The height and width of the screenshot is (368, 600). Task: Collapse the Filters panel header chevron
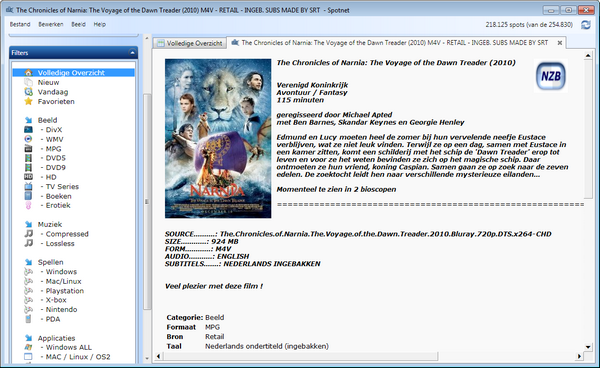click(132, 53)
